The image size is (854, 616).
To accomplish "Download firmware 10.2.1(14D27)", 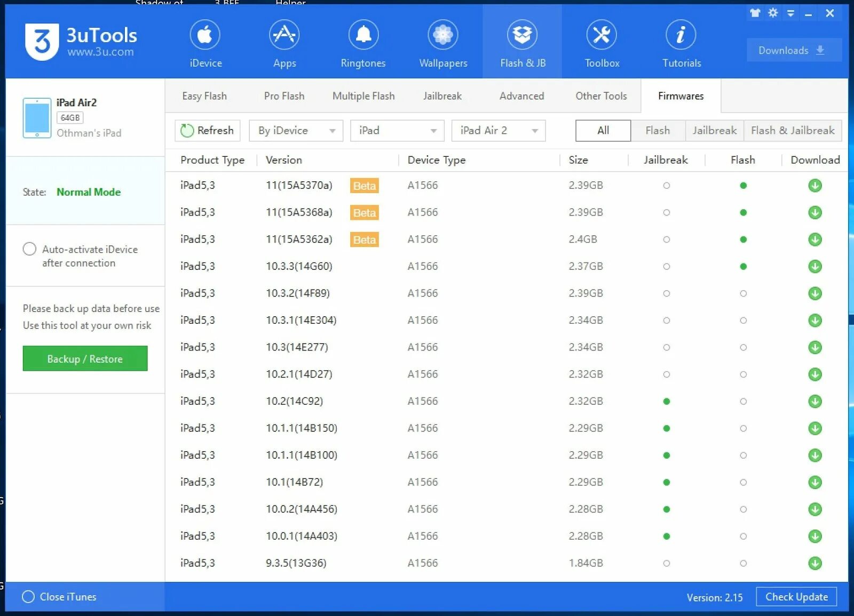I will click(815, 374).
